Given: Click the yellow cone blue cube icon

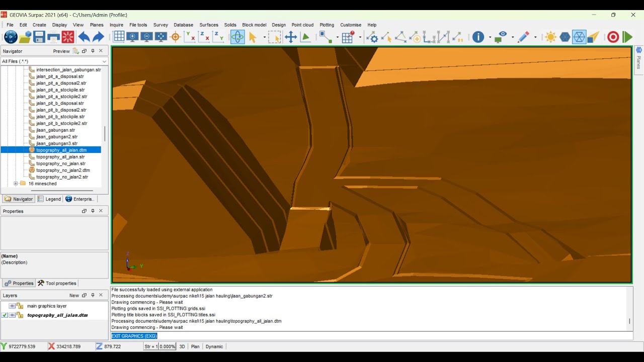Looking at the screenshot, I should tap(594, 37).
